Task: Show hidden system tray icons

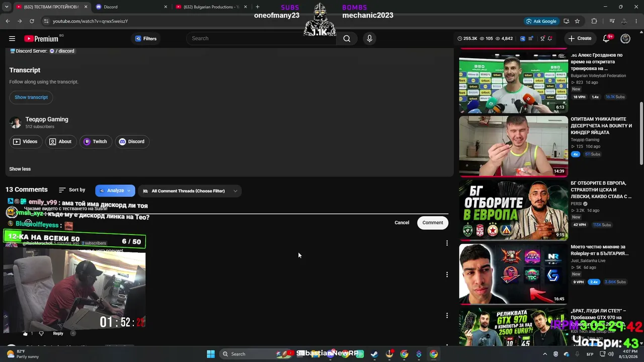Action: tap(545, 354)
